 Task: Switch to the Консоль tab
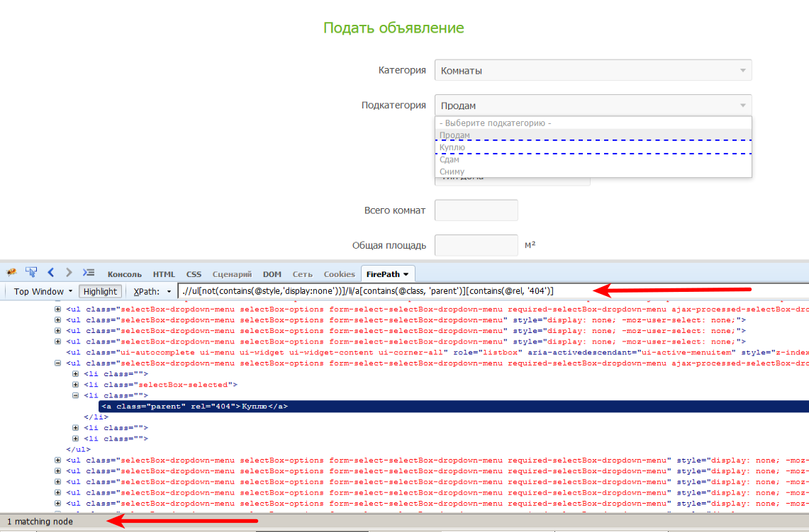(124, 274)
